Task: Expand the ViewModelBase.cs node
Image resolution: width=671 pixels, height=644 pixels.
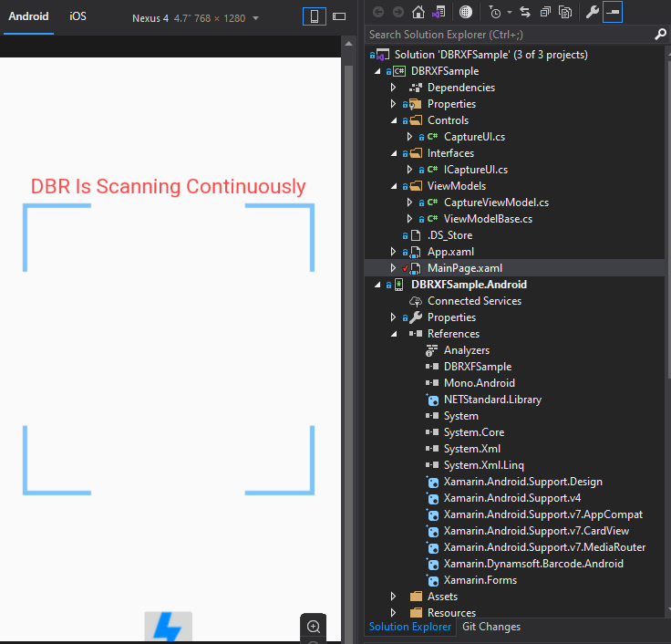Action: 409,219
